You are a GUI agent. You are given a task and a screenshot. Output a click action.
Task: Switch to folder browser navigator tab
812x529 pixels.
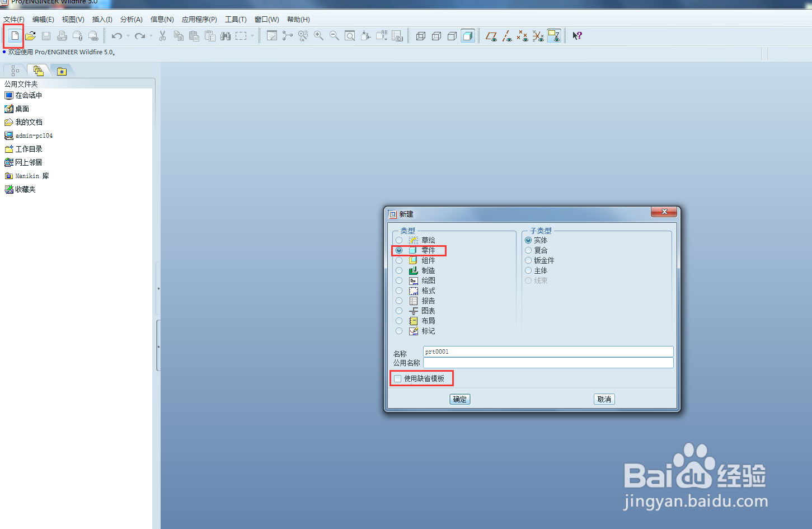(x=38, y=71)
